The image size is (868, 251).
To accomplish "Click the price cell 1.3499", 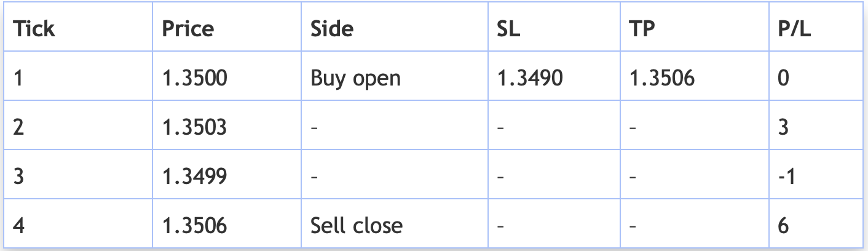I will [194, 177].
